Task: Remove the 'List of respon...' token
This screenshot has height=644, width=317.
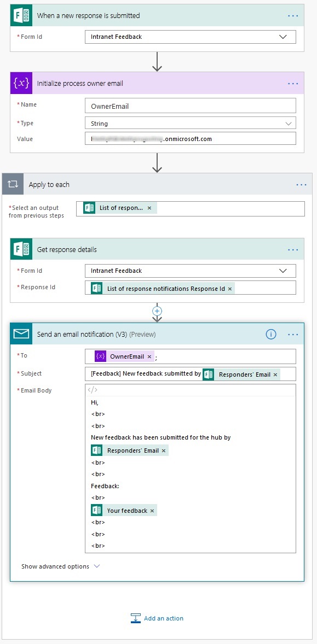Action: (149, 208)
